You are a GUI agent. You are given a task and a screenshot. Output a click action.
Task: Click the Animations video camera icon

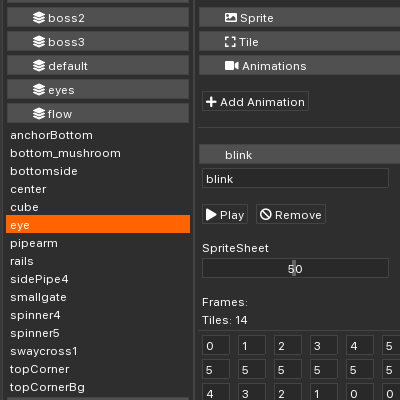(232, 66)
